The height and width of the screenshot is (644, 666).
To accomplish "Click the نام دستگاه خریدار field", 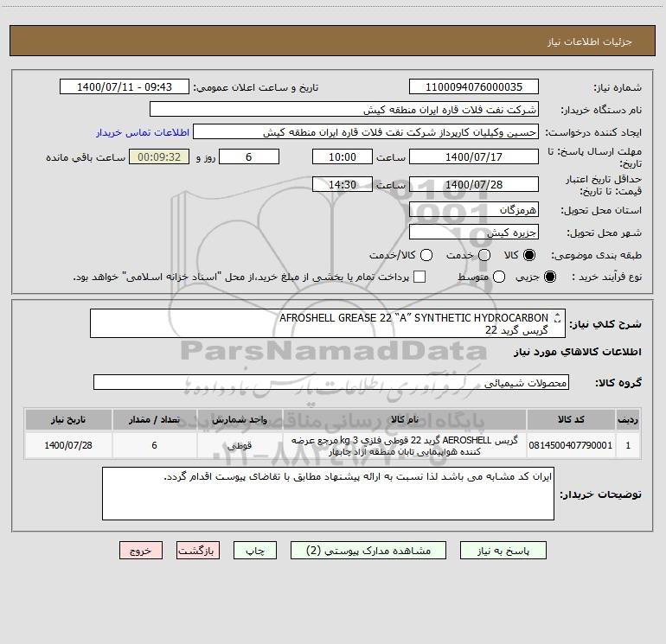I will click(344, 110).
